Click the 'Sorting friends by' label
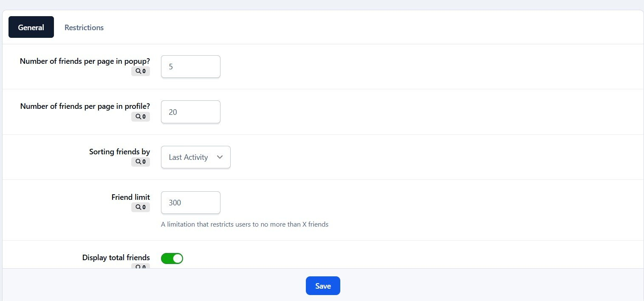The image size is (644, 301). pos(119,152)
